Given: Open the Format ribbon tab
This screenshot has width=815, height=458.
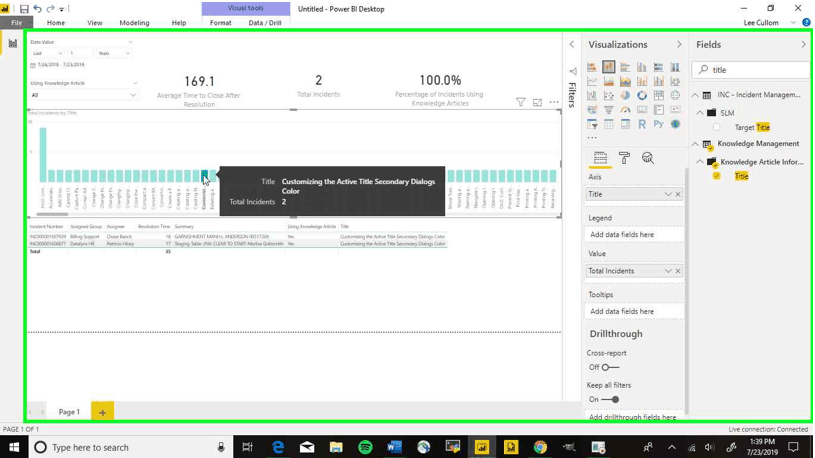Looking at the screenshot, I should pos(220,23).
